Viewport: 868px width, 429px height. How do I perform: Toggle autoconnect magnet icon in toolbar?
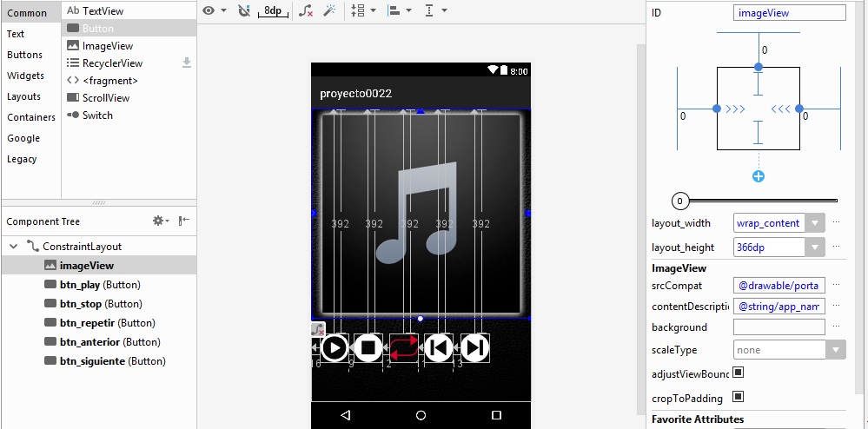pos(244,11)
